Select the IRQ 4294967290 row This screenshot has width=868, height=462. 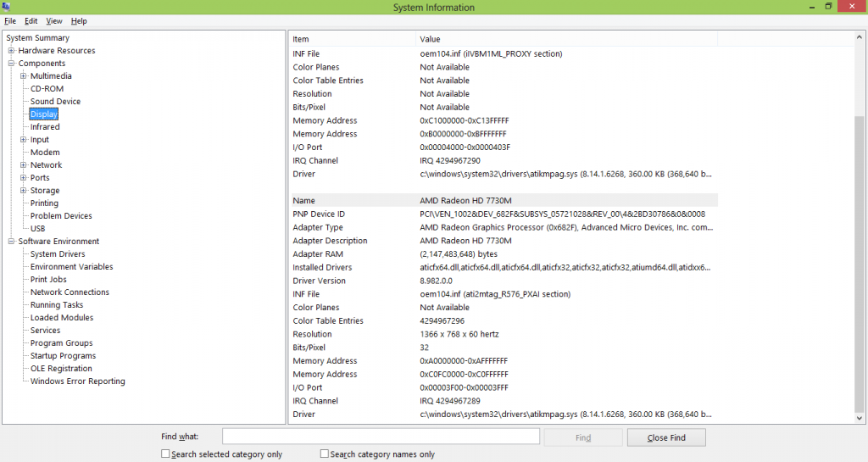[x=504, y=160]
